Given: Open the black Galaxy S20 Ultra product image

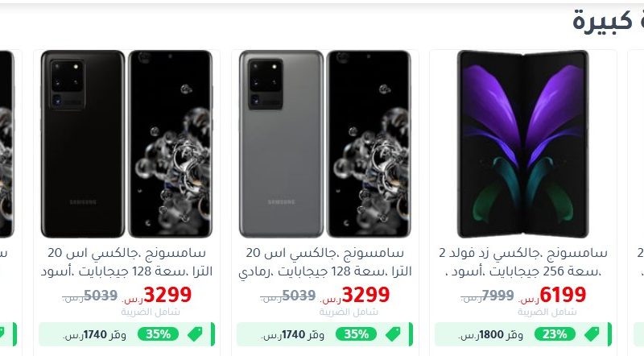Looking at the screenshot, I should tap(126, 144).
